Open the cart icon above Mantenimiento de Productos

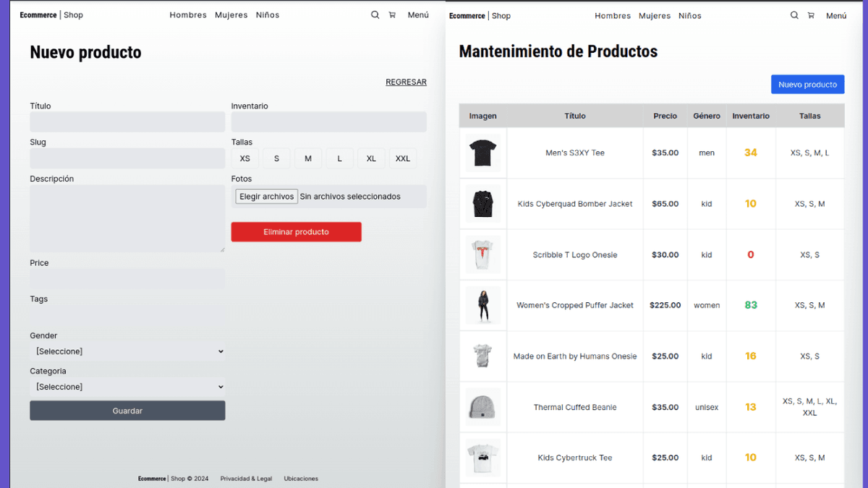(811, 15)
